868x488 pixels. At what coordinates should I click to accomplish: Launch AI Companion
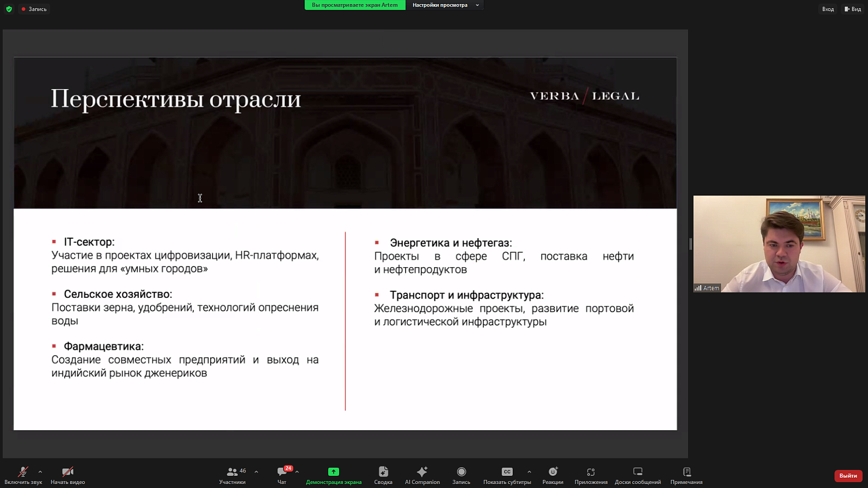(x=422, y=474)
